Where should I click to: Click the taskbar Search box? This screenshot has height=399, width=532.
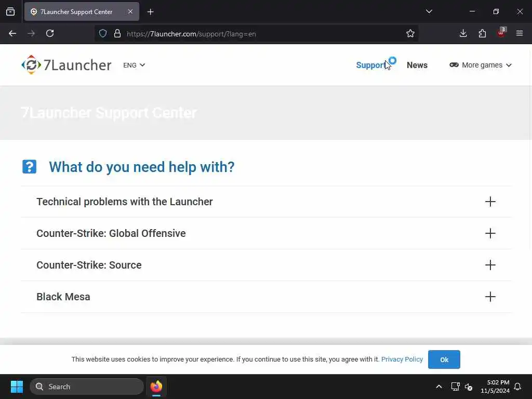pyautogui.click(x=87, y=387)
